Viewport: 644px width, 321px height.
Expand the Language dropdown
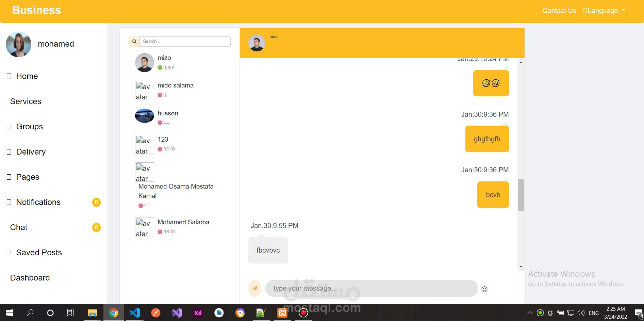click(604, 11)
